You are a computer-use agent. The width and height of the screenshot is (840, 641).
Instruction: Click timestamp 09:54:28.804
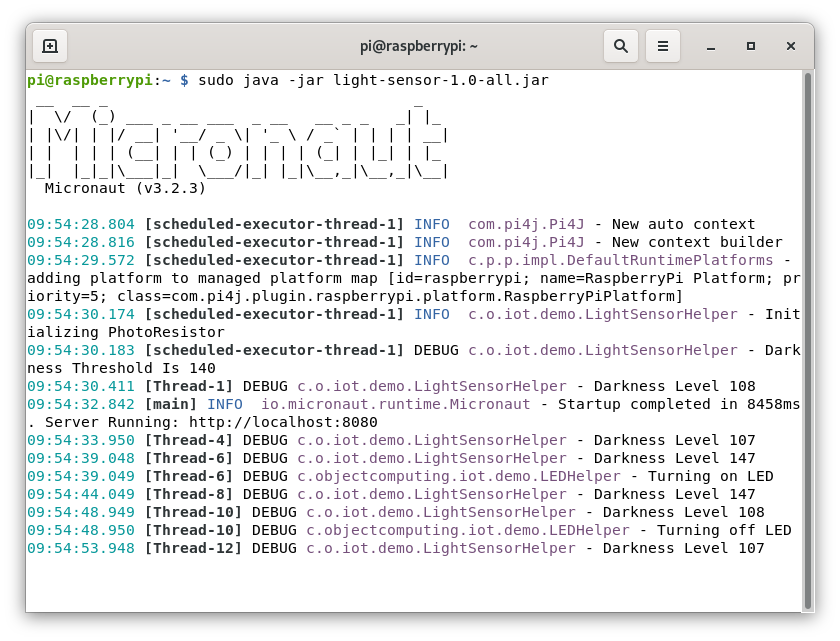click(81, 224)
